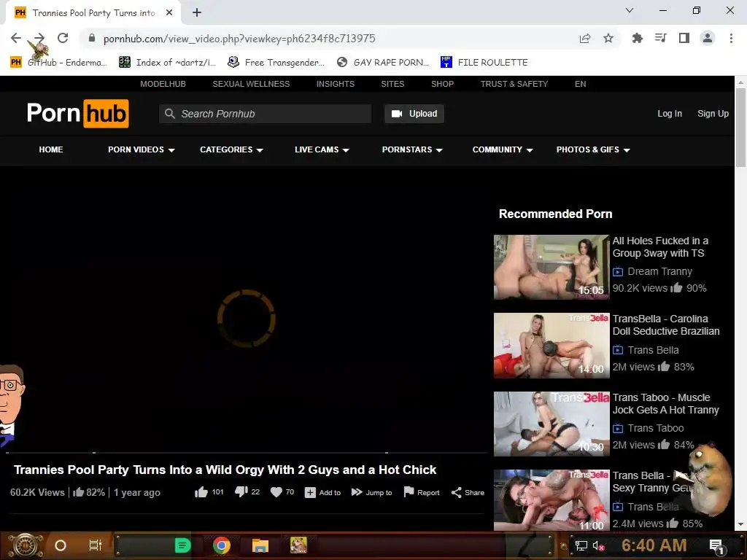Image resolution: width=747 pixels, height=560 pixels.
Task: Open the FILE ROULETTE bookmark
Action: click(484, 63)
